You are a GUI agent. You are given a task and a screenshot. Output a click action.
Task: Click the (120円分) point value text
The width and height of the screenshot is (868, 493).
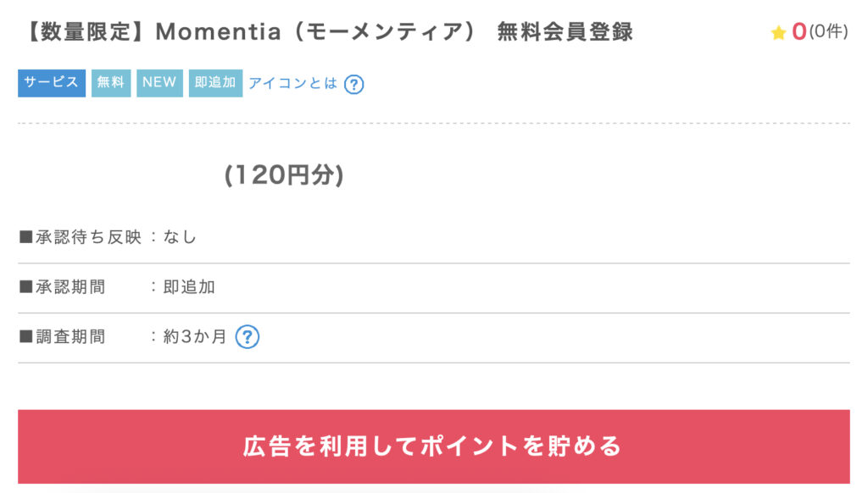pos(284,175)
